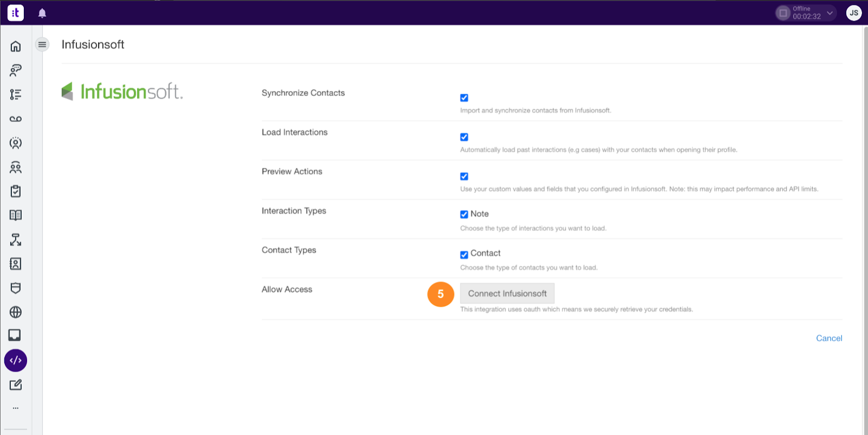
Task: Click "Choose the type of contacts" hint
Action: pos(529,267)
